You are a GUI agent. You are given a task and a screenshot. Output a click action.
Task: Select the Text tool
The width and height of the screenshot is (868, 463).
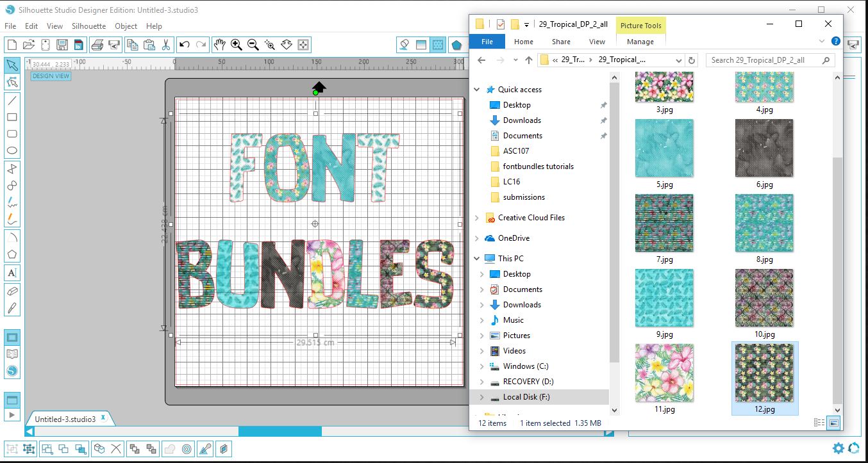(11, 272)
